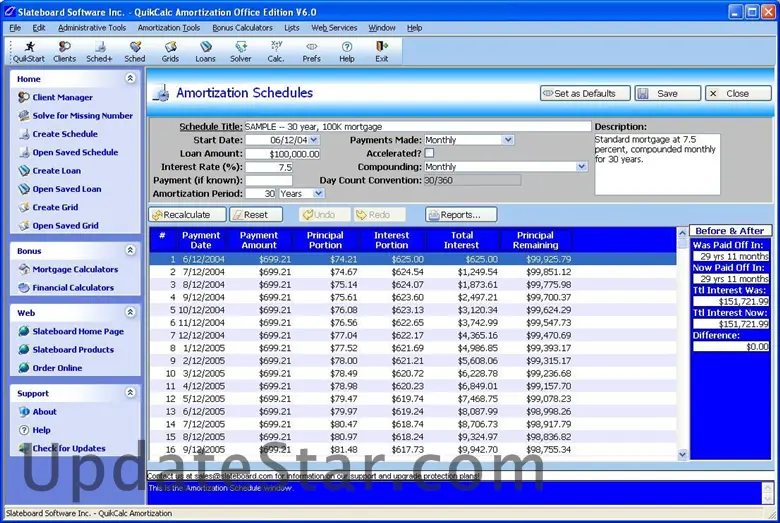Screen dimensions: 780x523
Task: Click the Recalculate button
Action: [x=187, y=215]
